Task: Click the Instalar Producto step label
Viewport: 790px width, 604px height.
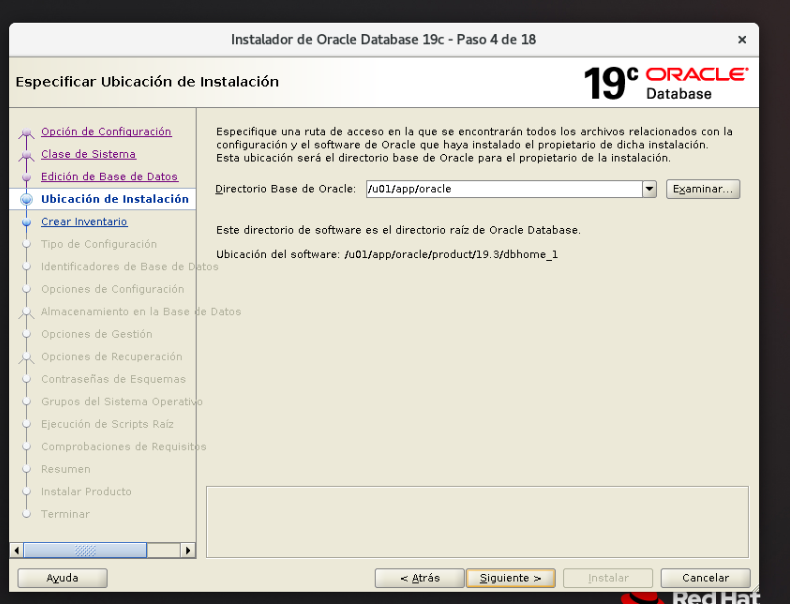Action: coord(86,492)
